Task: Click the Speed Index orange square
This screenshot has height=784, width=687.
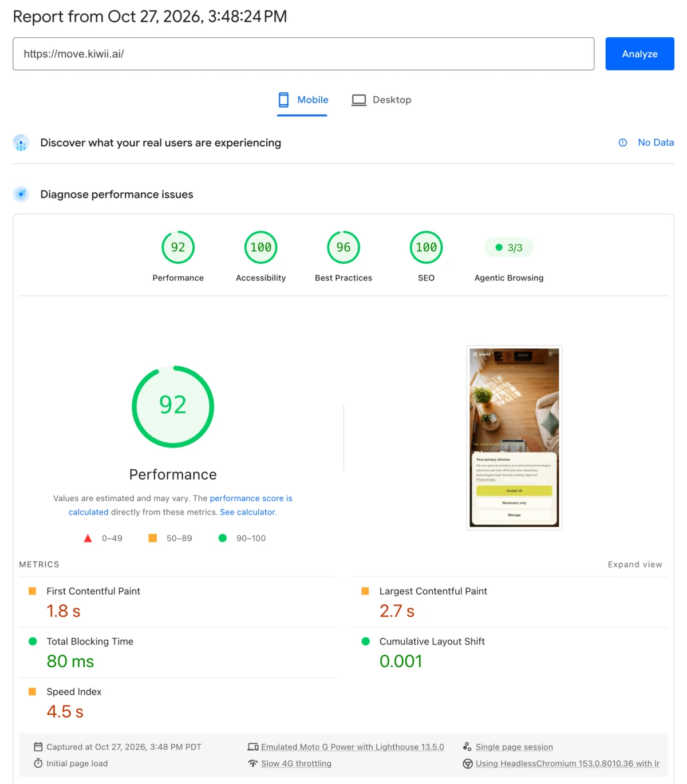Action: pyautogui.click(x=33, y=692)
